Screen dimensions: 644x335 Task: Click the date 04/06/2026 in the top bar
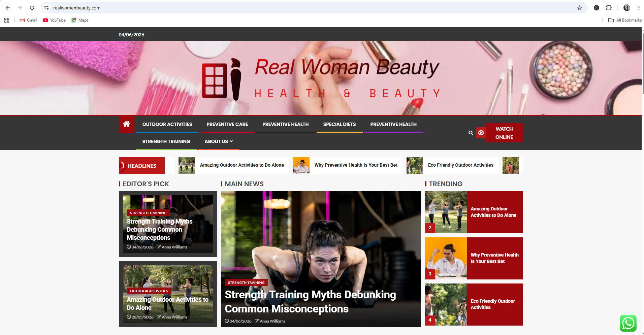[x=131, y=35]
